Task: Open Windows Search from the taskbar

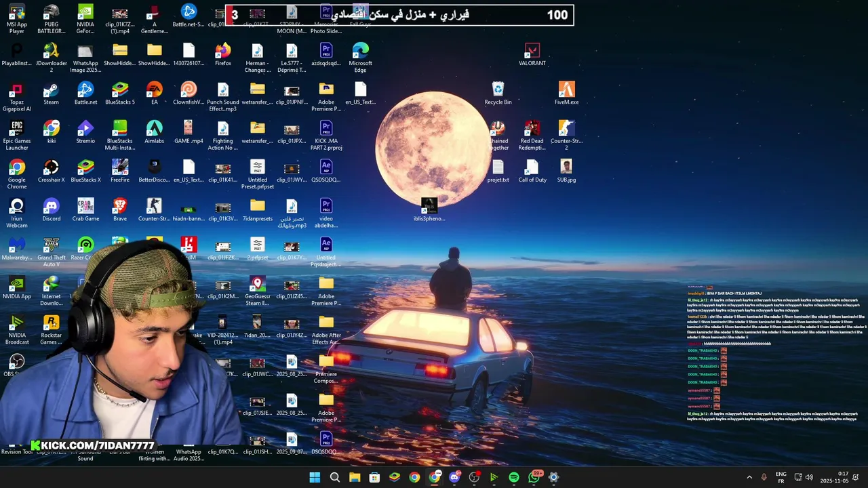Action: [x=334, y=477]
